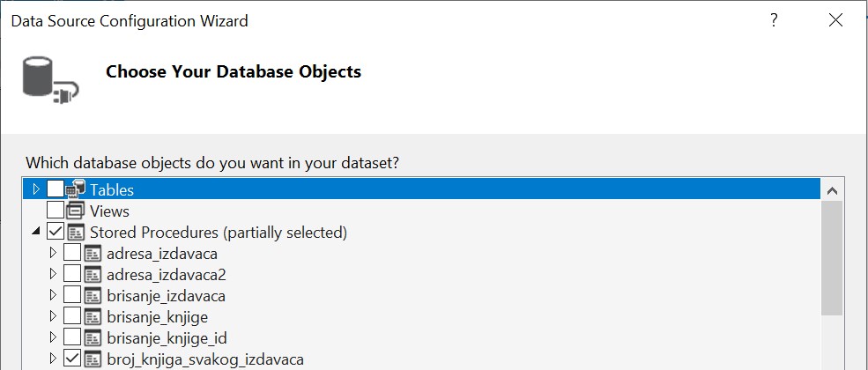The height and width of the screenshot is (370, 868).
Task: Check the Tables checkbox
Action: click(56, 189)
